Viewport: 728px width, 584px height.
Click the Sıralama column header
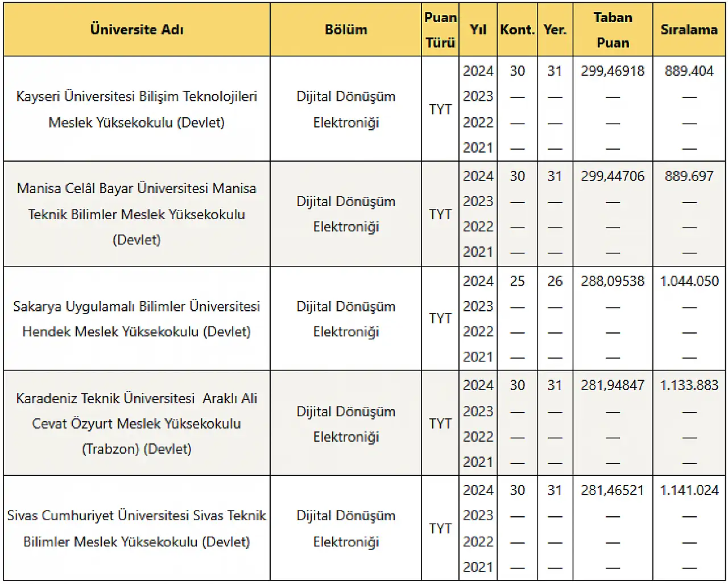tap(689, 30)
